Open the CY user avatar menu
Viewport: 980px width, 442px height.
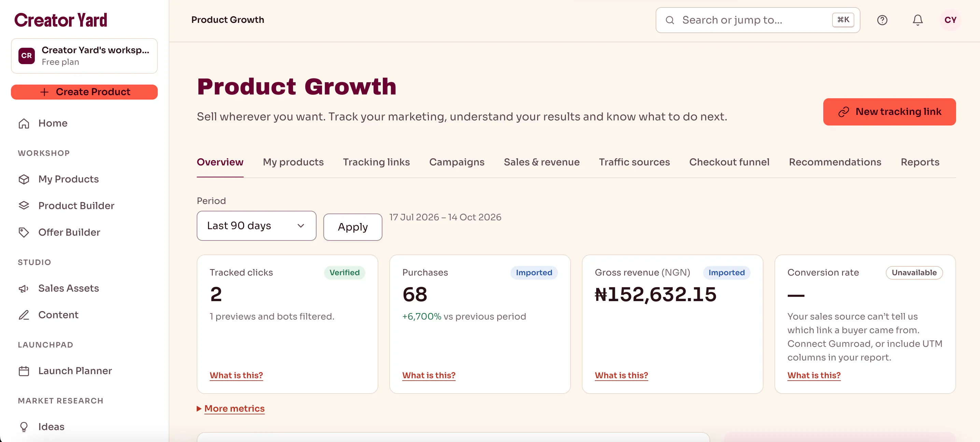(x=950, y=20)
